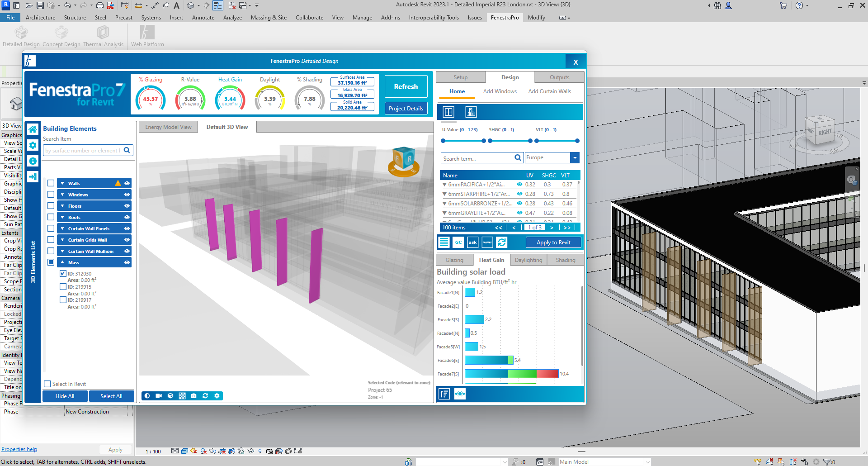
Task: Switch to the Outputs tab
Action: (559, 77)
